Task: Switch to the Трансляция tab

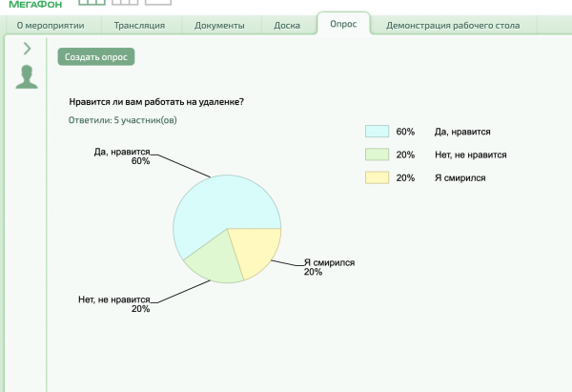Action: coord(139,26)
